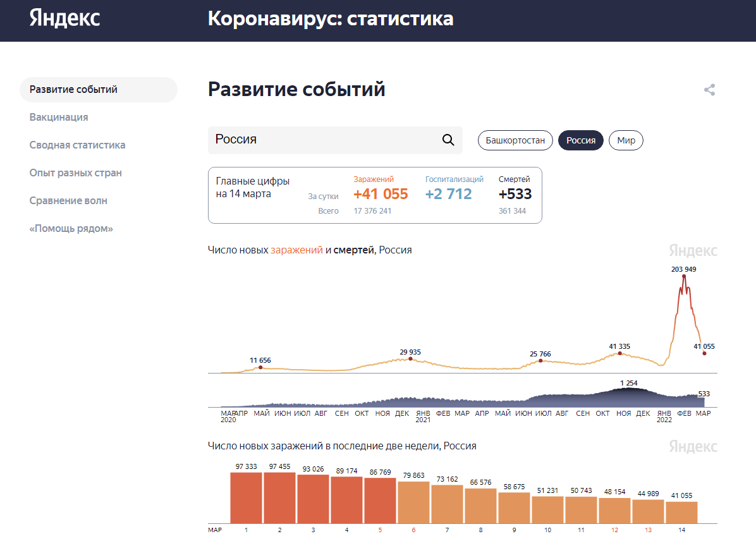Click the ЯНВ 2022 axis label

pyautogui.click(x=664, y=416)
